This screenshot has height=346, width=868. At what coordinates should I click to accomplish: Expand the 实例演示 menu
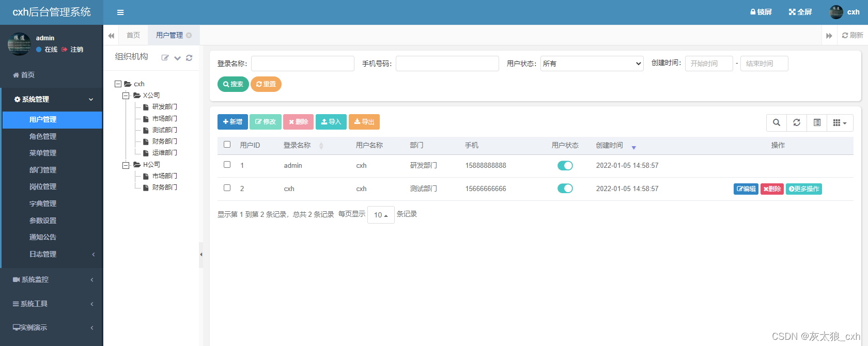click(52, 327)
